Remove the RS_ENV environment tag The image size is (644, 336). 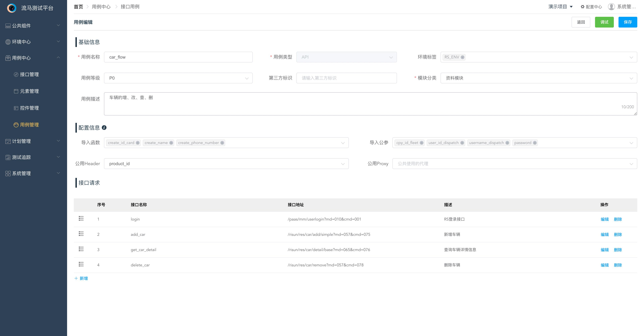463,57
